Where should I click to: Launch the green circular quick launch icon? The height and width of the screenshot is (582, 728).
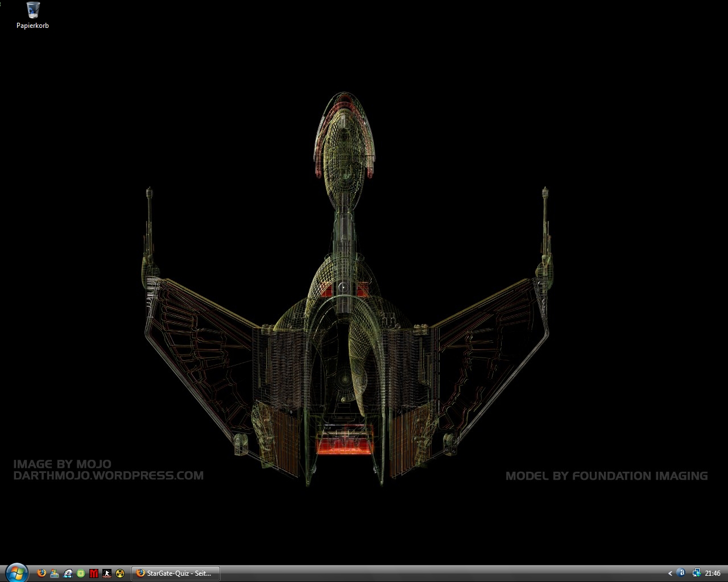click(81, 573)
